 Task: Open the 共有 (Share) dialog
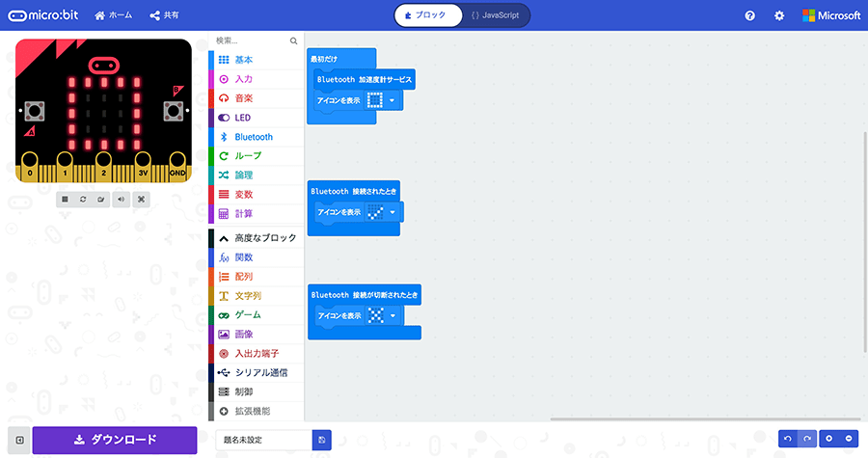pos(164,15)
